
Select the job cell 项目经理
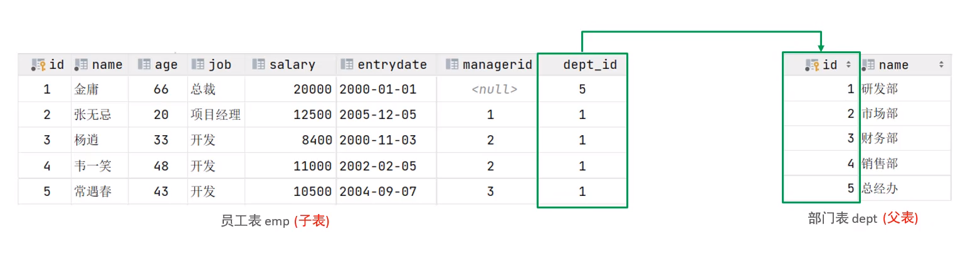[x=216, y=115]
